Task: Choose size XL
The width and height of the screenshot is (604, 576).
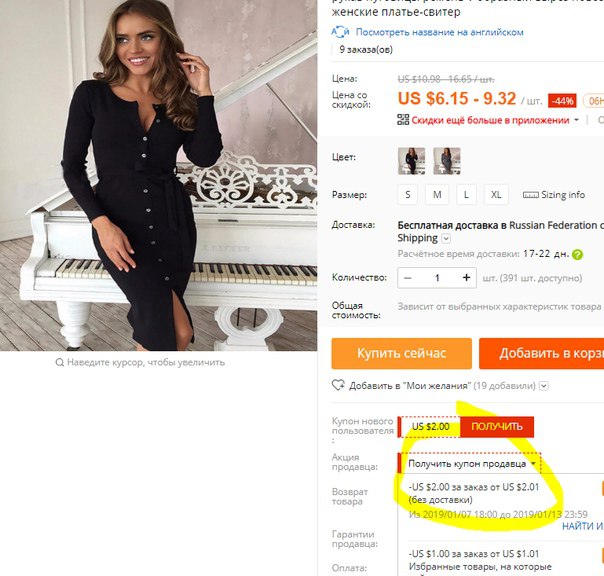Action: pos(496,195)
